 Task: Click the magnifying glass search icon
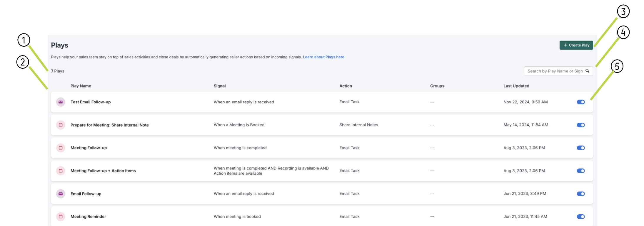(587, 71)
